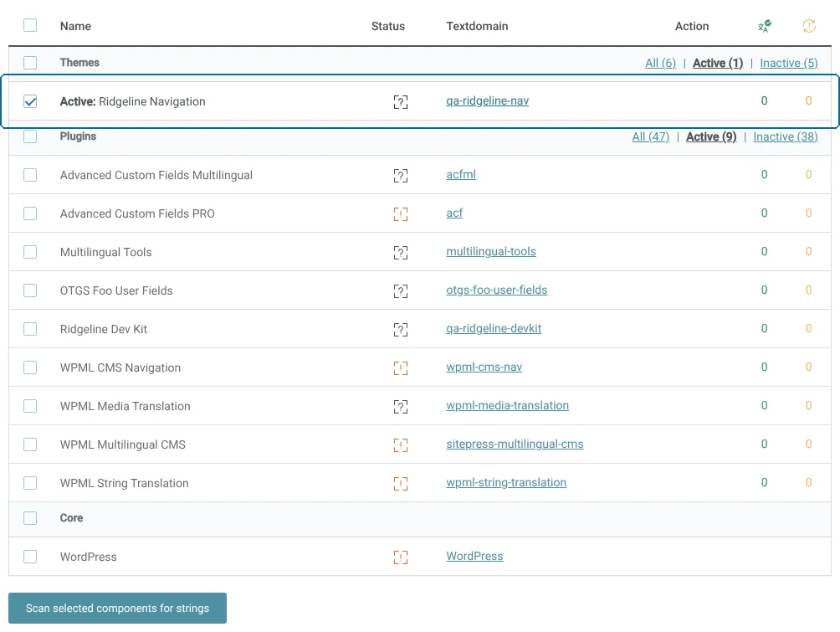Click the Action column header
This screenshot has width=840, height=632.
[692, 26]
